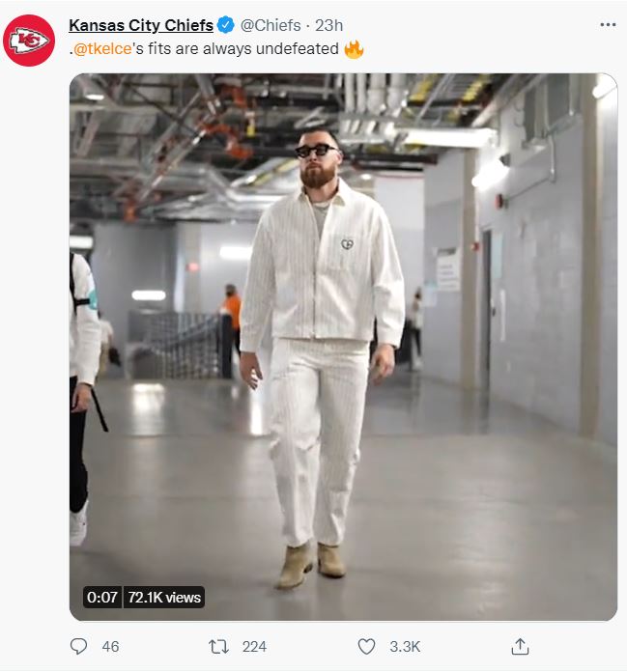Open the tweet via the 23h timestamp

328,25
